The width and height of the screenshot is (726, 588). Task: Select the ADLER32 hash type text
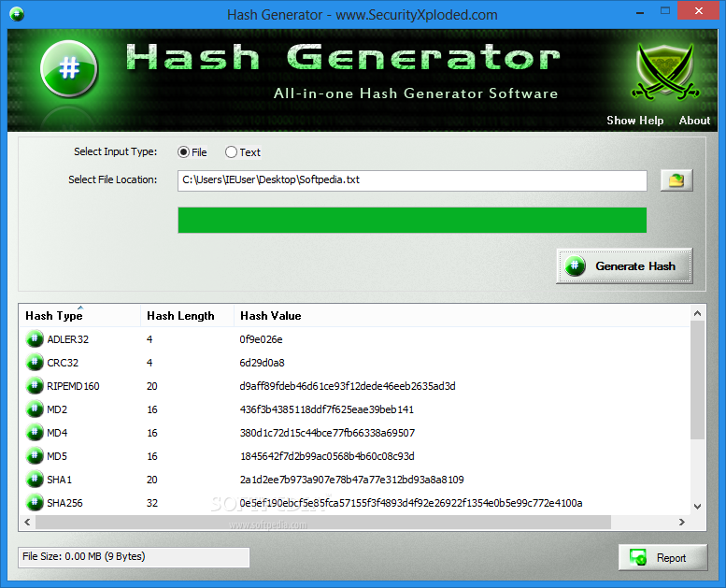[x=67, y=339]
